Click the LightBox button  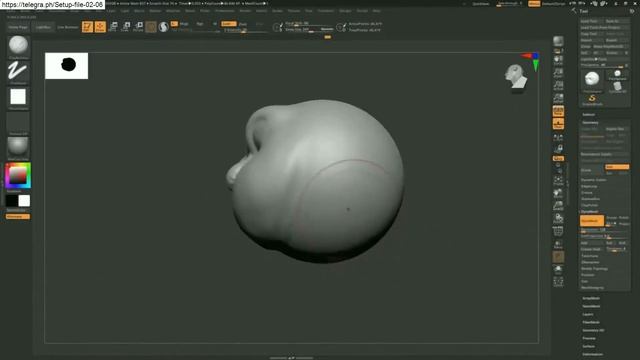click(x=43, y=27)
